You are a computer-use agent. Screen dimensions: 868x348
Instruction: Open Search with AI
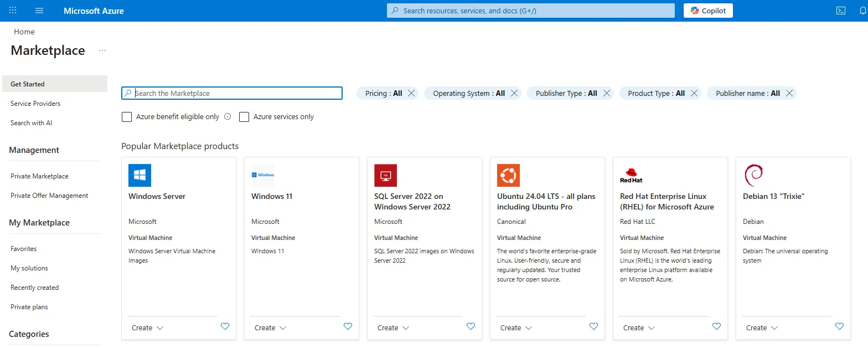[31, 122]
